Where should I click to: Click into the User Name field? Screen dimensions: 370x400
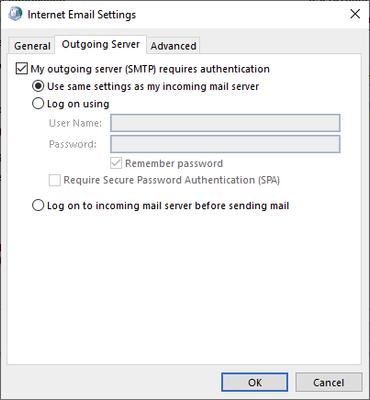[225, 123]
